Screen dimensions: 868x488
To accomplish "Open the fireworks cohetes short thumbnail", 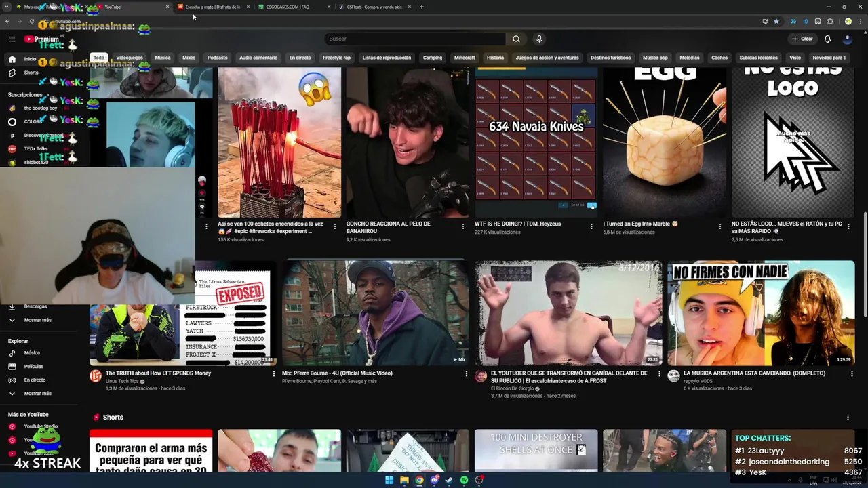I will coord(279,142).
